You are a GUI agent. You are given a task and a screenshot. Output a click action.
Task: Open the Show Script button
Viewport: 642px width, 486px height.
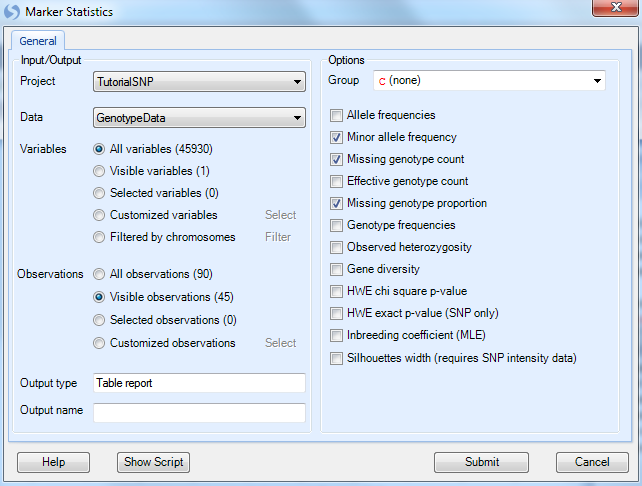pyautogui.click(x=154, y=462)
